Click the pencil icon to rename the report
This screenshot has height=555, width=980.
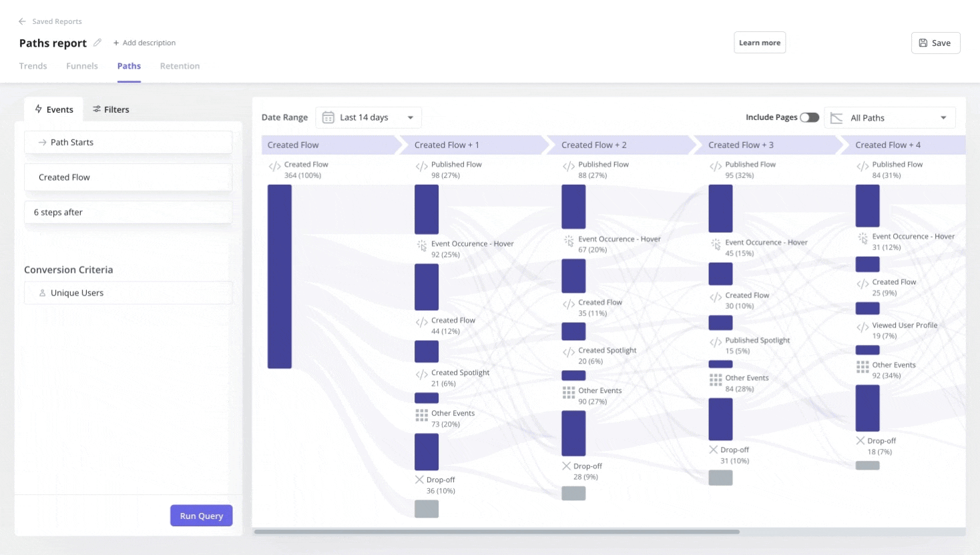pyautogui.click(x=99, y=43)
